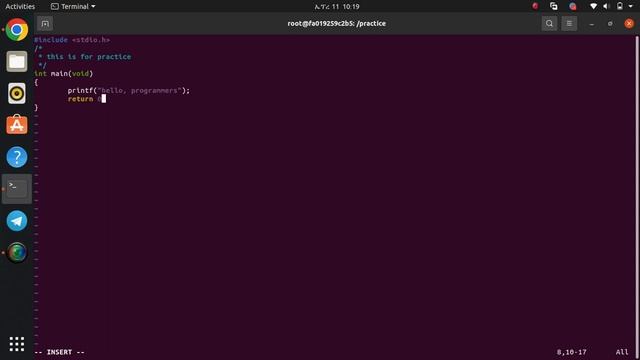Open the Help icon in dock
This screenshot has height=360, width=640.
(x=17, y=157)
